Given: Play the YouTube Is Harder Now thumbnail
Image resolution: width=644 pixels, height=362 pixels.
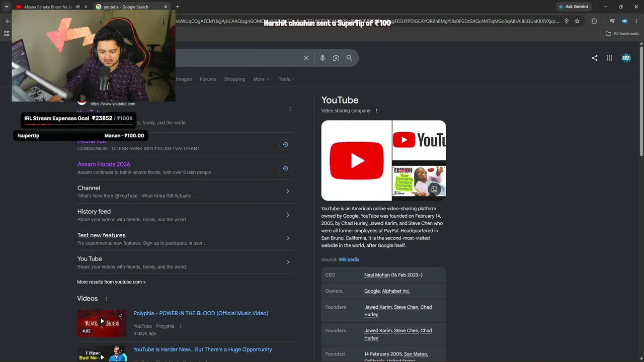Looking at the screenshot, I should [102, 353].
